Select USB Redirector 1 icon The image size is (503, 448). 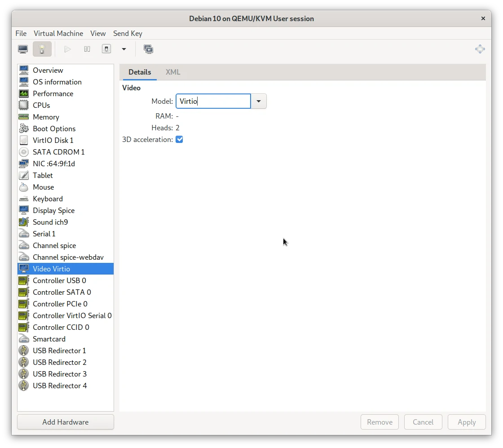(24, 350)
